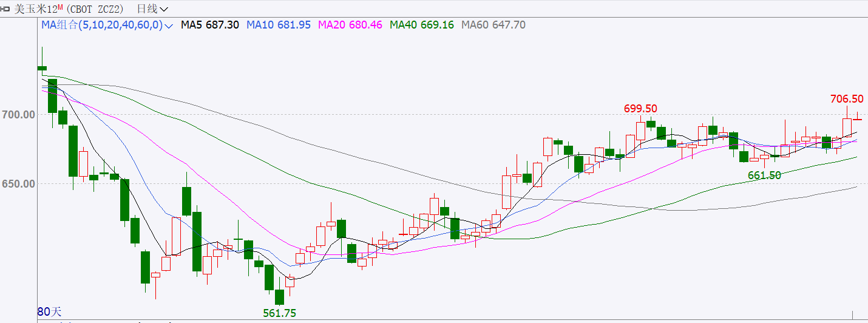The height and width of the screenshot is (323, 868).
Task: Click the 700.00 price axis label
Action: (x=18, y=114)
